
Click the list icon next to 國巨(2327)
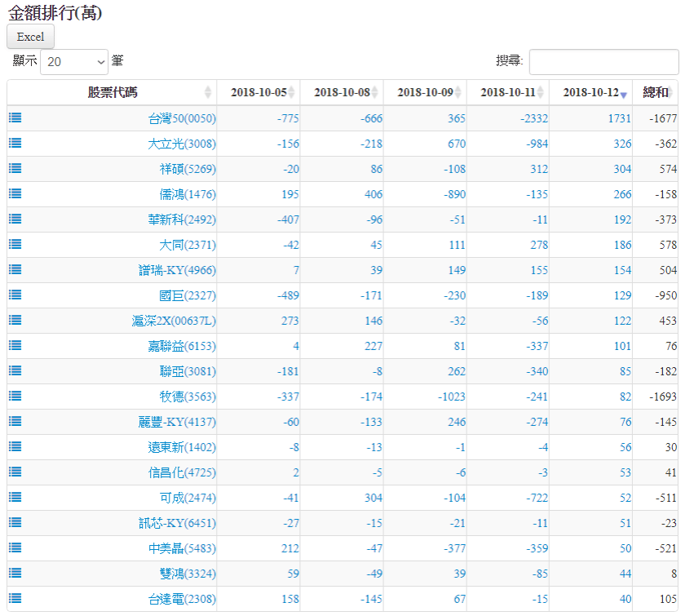[15, 295]
